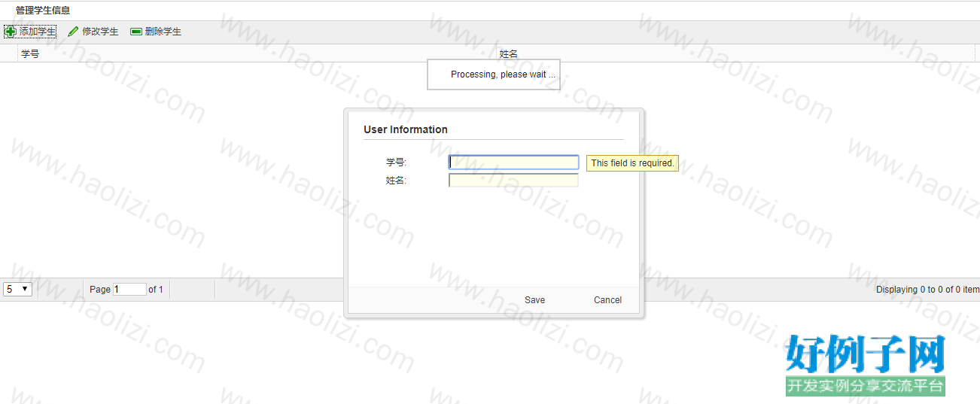Click the 删除学生 remove-student button
Viewport: 980px width, 404px height.
pos(156,32)
